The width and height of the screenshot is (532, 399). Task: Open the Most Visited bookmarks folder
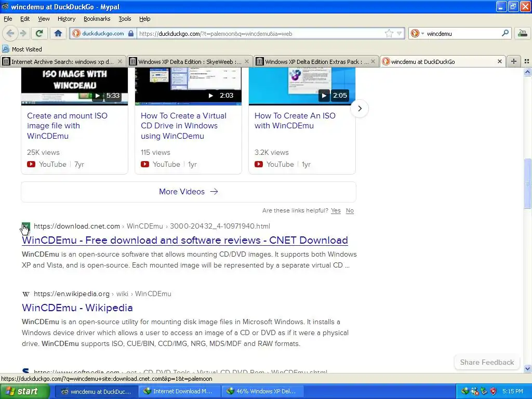tap(22, 49)
